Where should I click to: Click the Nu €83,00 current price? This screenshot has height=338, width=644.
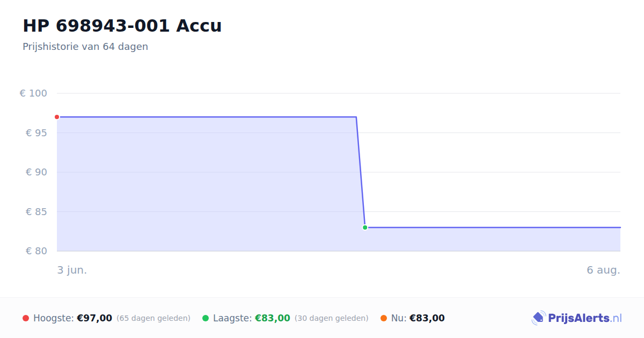point(427,318)
